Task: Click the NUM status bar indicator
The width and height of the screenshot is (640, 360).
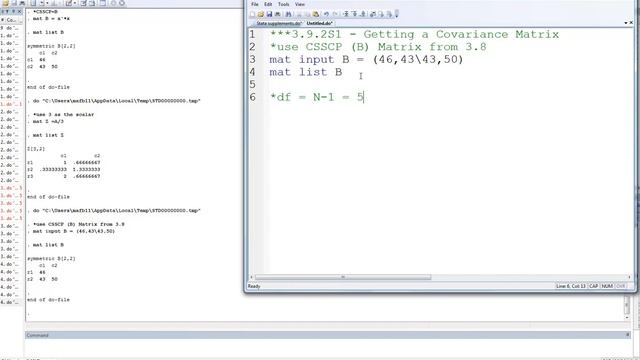Action: (x=607, y=286)
